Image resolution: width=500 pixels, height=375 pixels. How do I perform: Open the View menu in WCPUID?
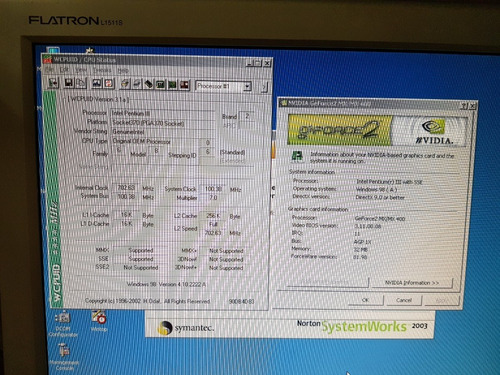pos(81,70)
